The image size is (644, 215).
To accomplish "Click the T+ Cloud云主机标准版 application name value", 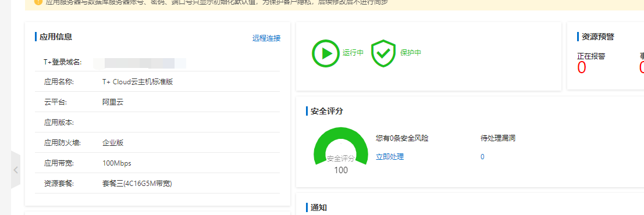I will tap(138, 82).
